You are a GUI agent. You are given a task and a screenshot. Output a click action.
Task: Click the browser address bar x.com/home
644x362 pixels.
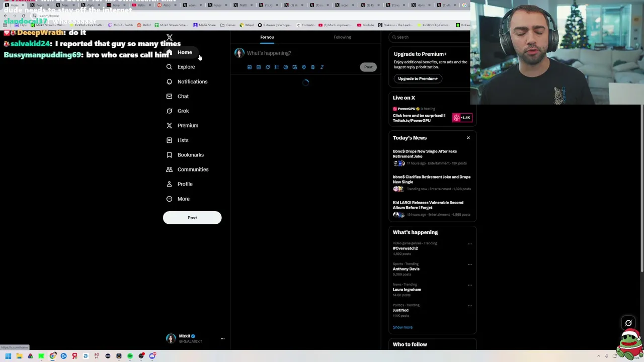pos(49,16)
